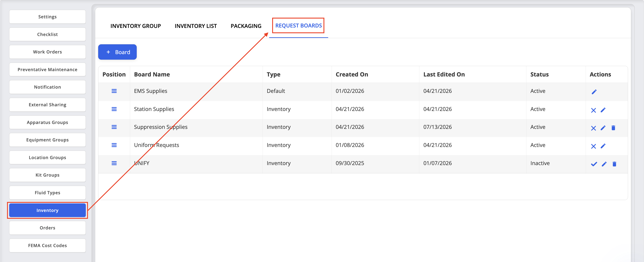Deactivate the Suppression Supplies board
The height and width of the screenshot is (262, 644).
pos(593,128)
